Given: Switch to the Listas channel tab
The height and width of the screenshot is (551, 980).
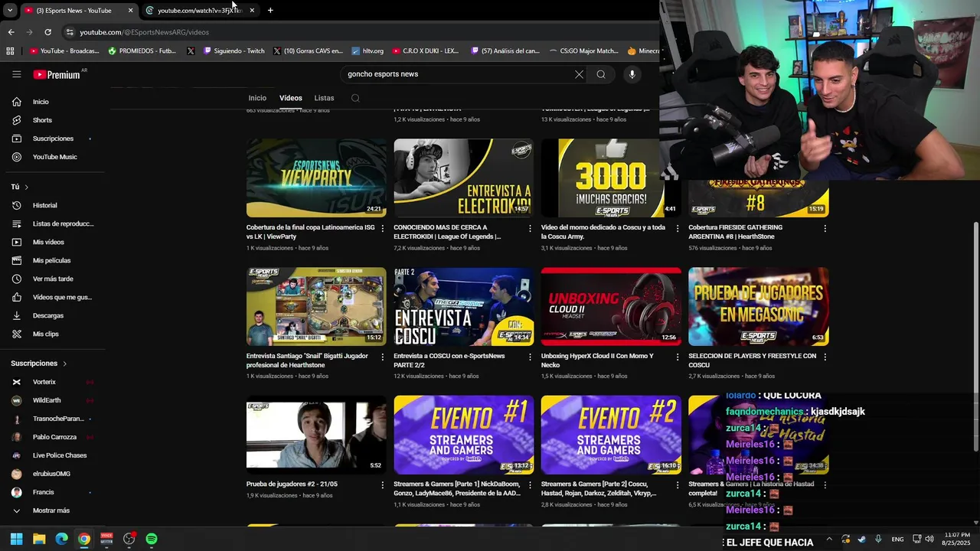Looking at the screenshot, I should click(324, 98).
